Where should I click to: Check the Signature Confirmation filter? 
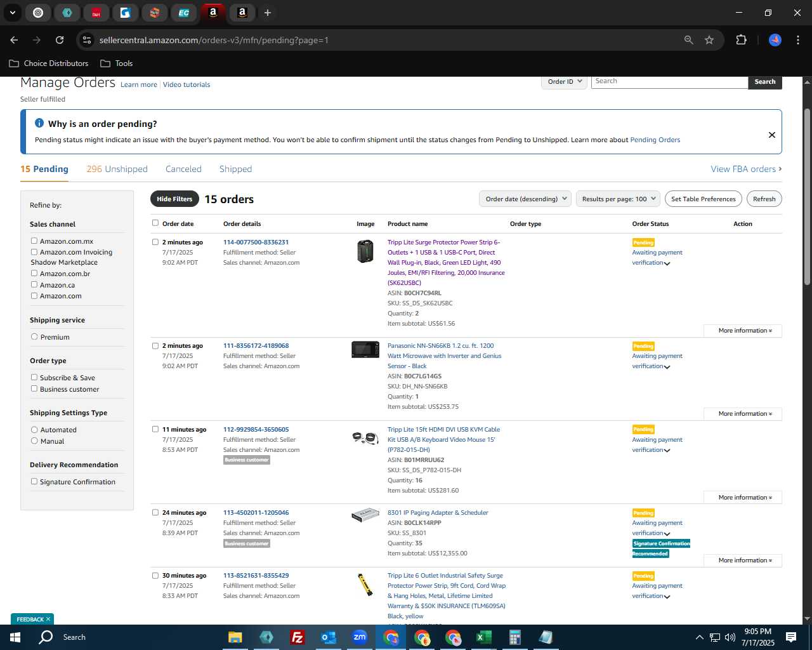pyautogui.click(x=34, y=481)
